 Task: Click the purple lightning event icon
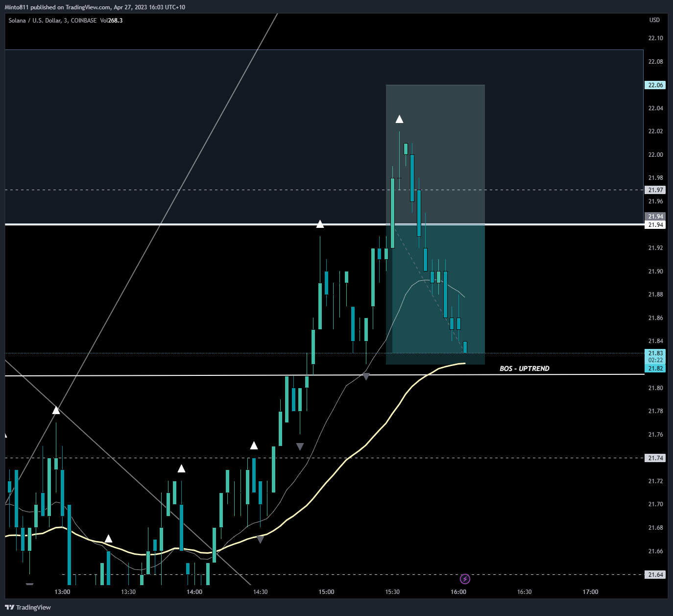(465, 579)
